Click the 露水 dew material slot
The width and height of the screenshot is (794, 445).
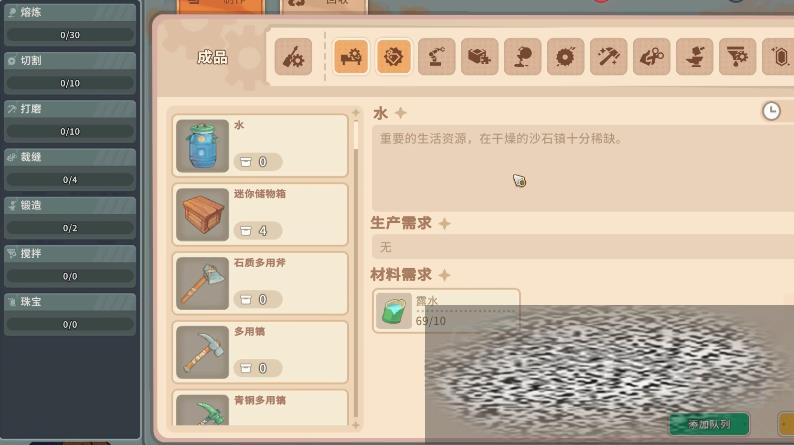[446, 310]
